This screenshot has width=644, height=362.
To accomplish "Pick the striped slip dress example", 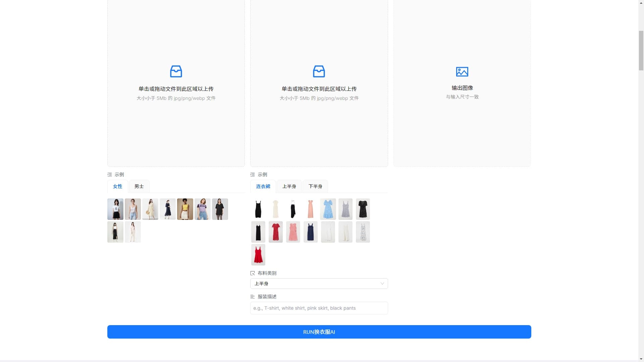I will pos(345,209).
